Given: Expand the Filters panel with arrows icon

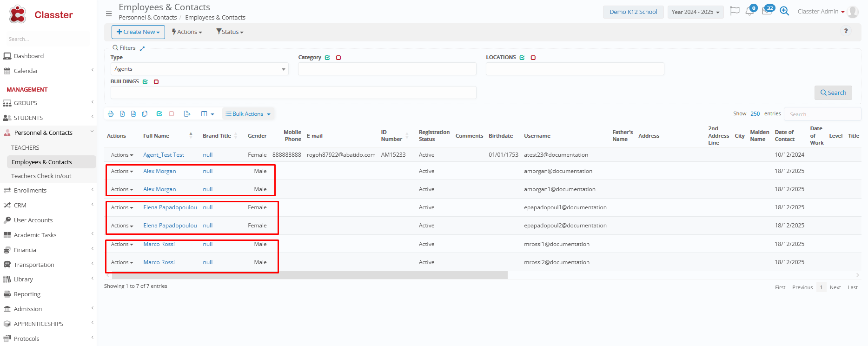Looking at the screenshot, I should (x=142, y=48).
